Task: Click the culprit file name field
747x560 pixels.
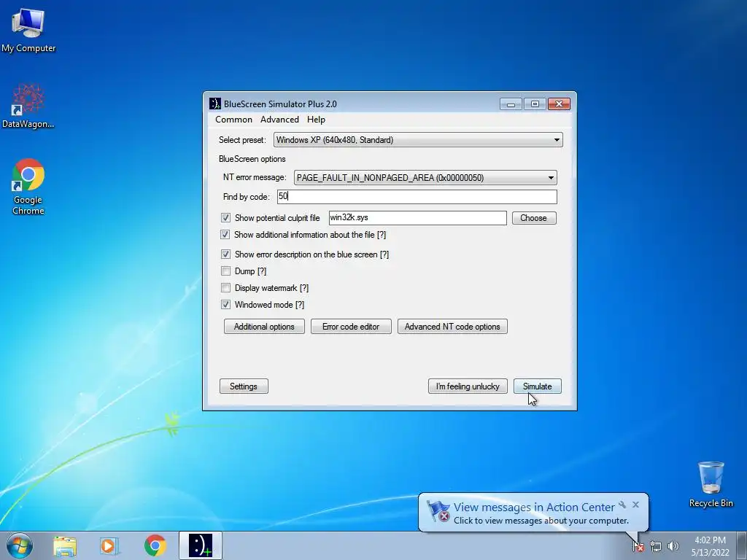Action: click(x=417, y=218)
